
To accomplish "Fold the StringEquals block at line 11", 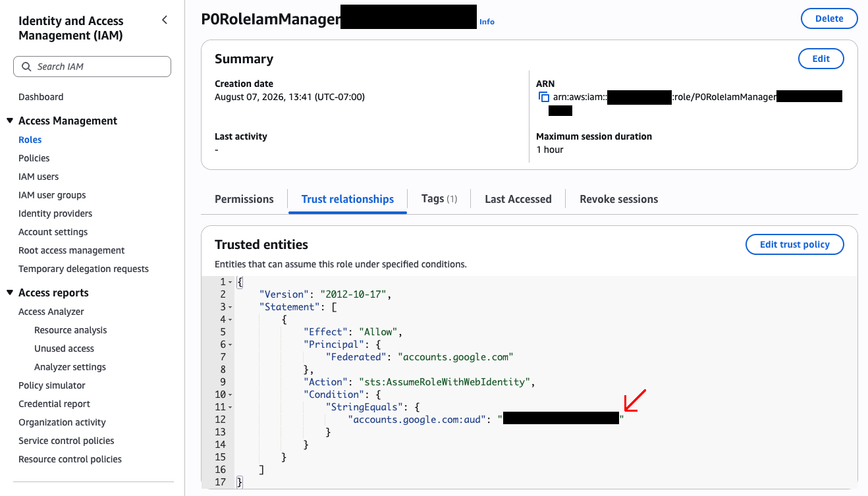I will [231, 407].
